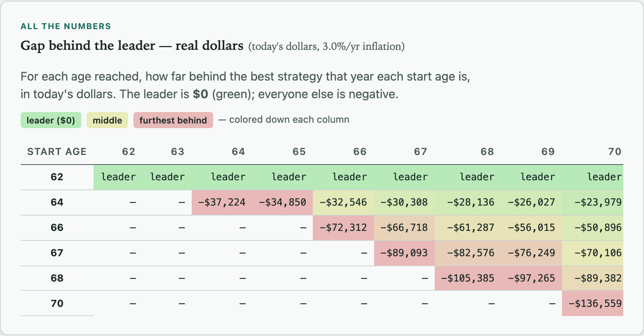
Task: Click the start age 67 row label
Action: tap(57, 253)
